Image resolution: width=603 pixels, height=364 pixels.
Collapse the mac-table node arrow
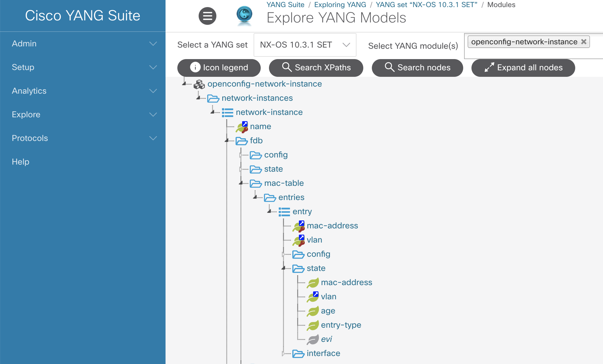241,183
